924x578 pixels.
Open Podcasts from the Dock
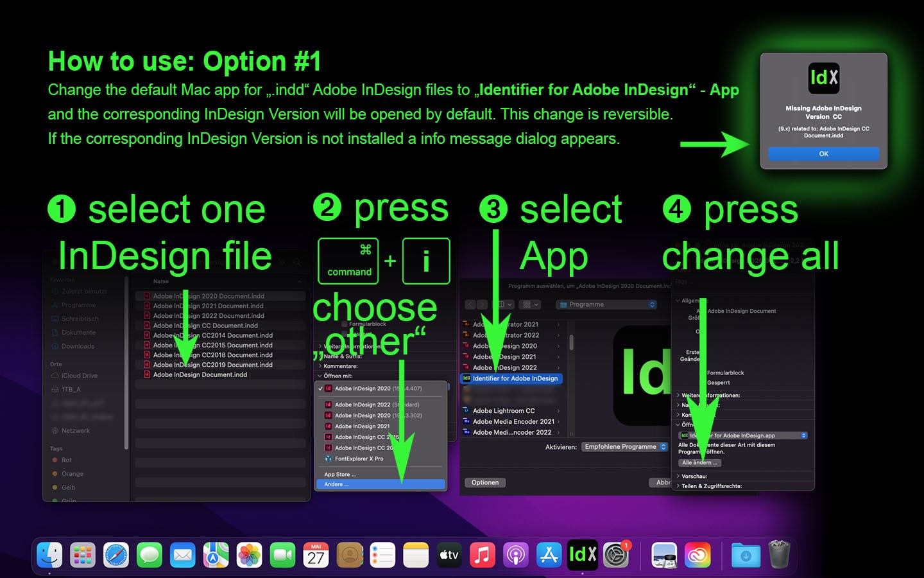click(x=516, y=555)
